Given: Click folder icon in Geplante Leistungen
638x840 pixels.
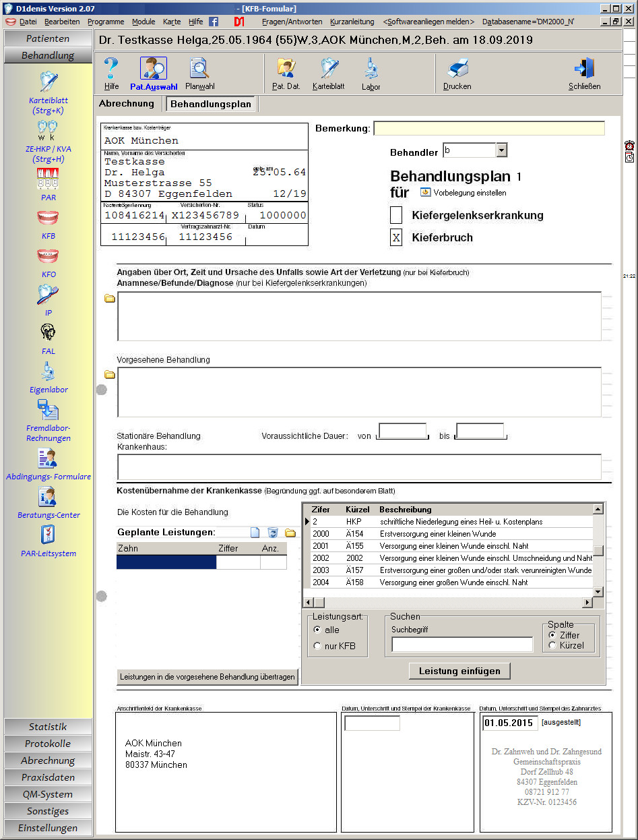Looking at the screenshot, I should (290, 533).
